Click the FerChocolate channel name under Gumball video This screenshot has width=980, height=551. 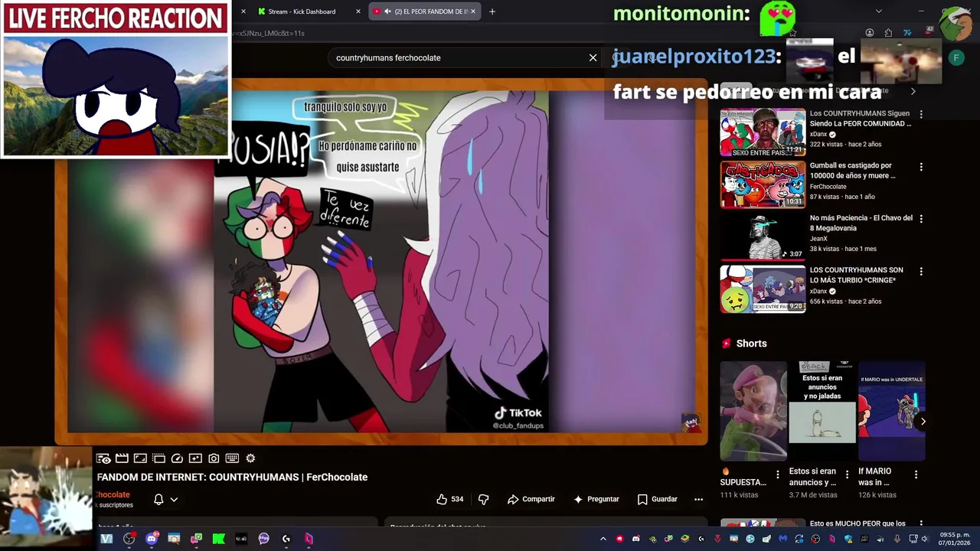click(x=828, y=187)
